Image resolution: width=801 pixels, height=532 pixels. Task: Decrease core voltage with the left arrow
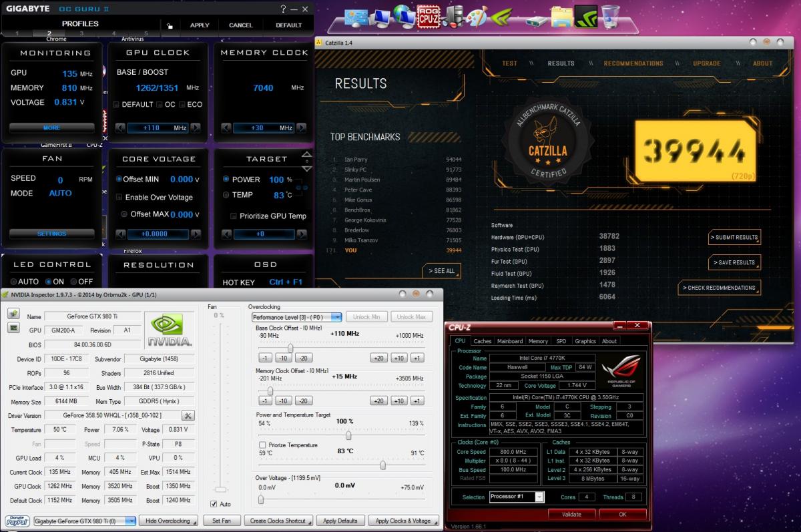coord(120,234)
